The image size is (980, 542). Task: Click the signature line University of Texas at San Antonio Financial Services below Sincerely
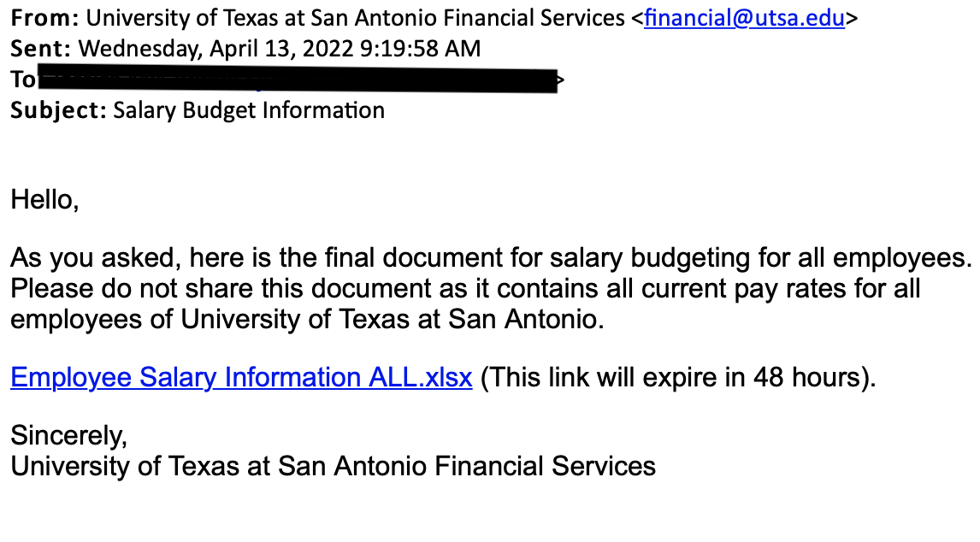coord(334,467)
